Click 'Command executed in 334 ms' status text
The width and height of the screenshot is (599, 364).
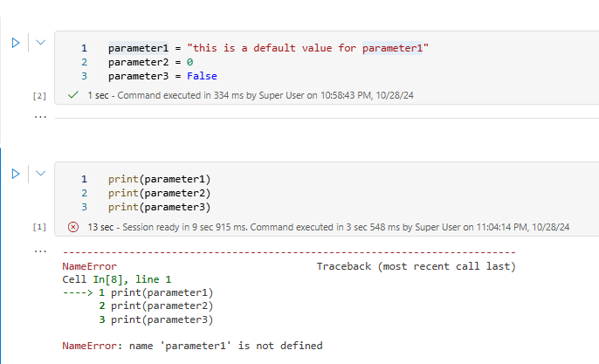pyautogui.click(x=180, y=95)
